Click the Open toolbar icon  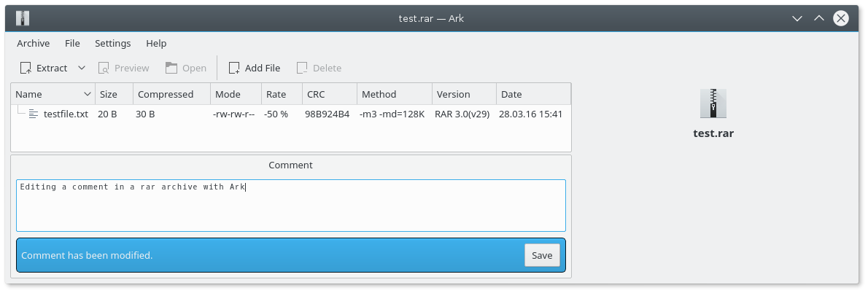click(171, 69)
